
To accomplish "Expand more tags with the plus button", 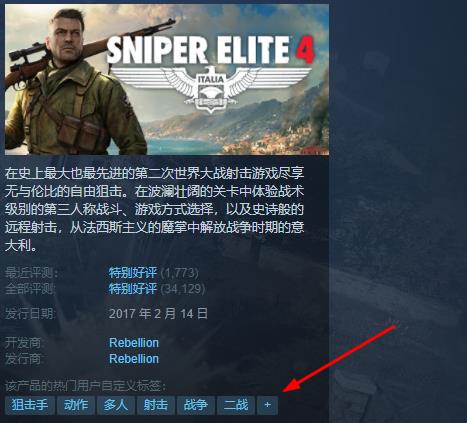I will (267, 405).
